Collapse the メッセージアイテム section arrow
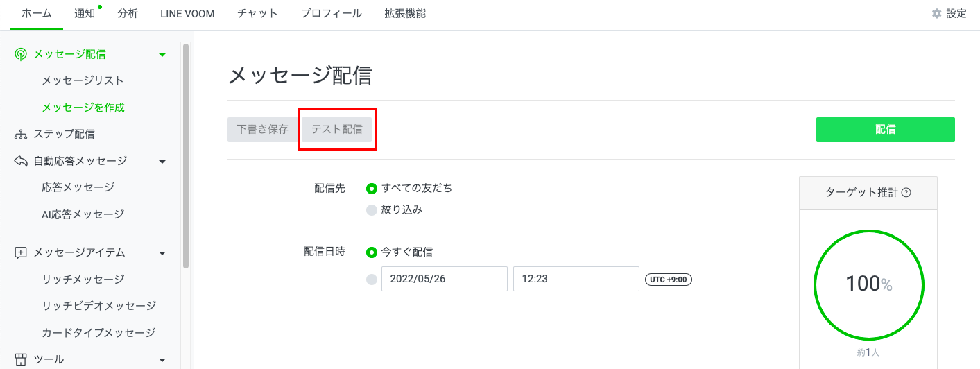 pos(162,254)
